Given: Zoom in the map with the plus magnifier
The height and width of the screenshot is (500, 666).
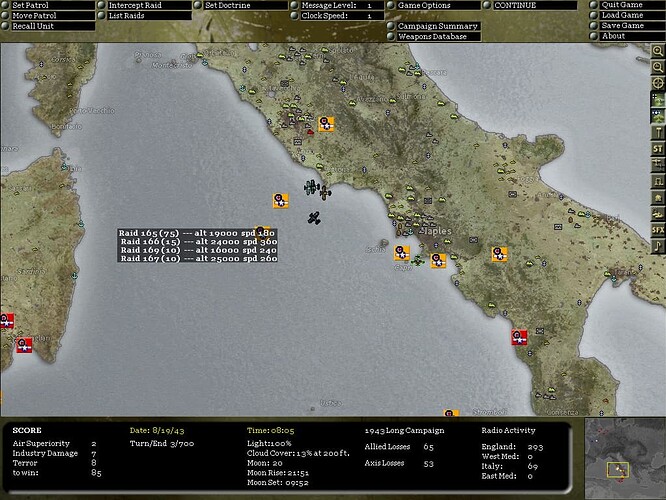Looking at the screenshot, I should [658, 51].
